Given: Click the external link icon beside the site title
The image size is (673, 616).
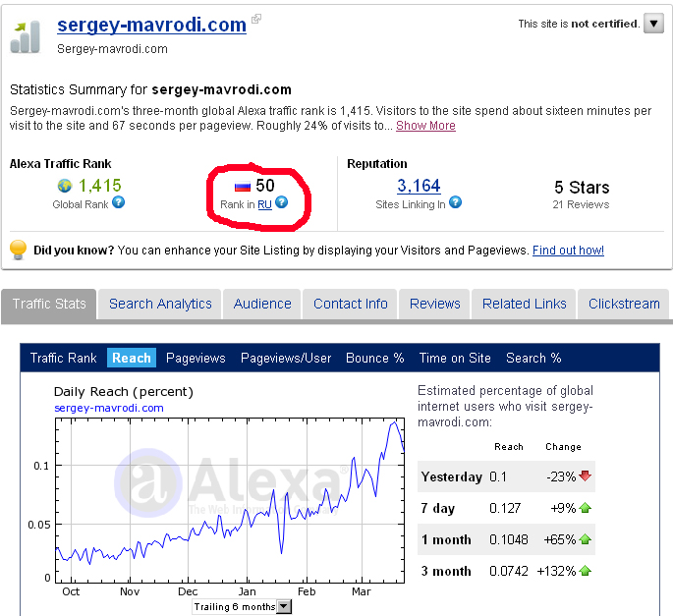Looking at the screenshot, I should point(256,19).
